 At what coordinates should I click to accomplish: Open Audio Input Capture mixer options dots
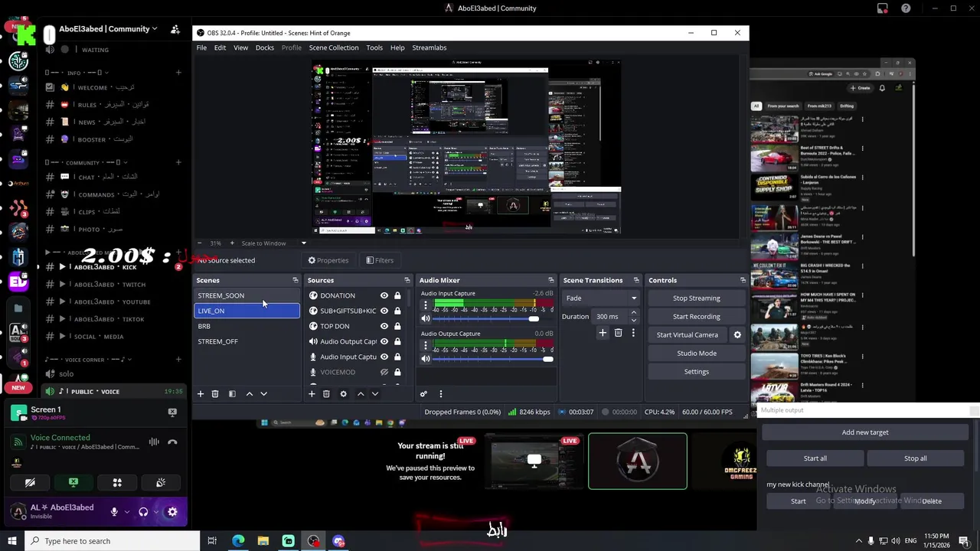[x=426, y=306]
